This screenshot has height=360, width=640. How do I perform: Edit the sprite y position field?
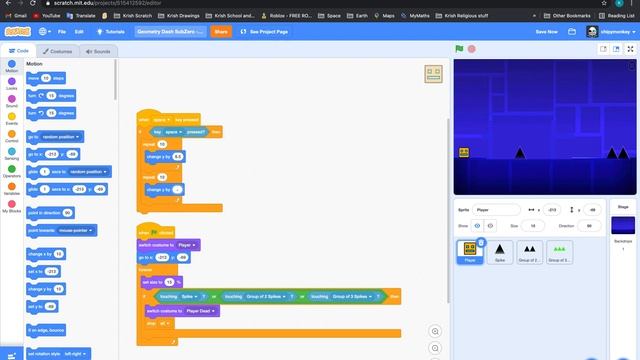click(592, 210)
